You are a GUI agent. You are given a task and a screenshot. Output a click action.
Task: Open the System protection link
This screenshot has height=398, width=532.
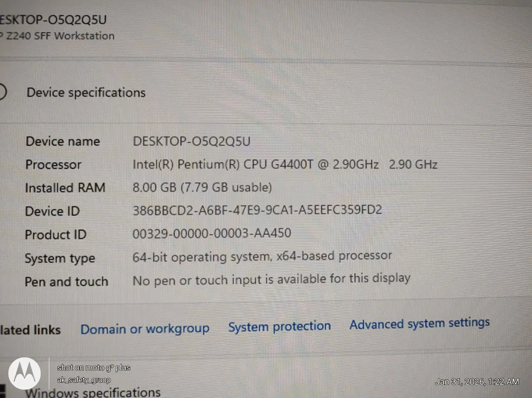(x=279, y=326)
